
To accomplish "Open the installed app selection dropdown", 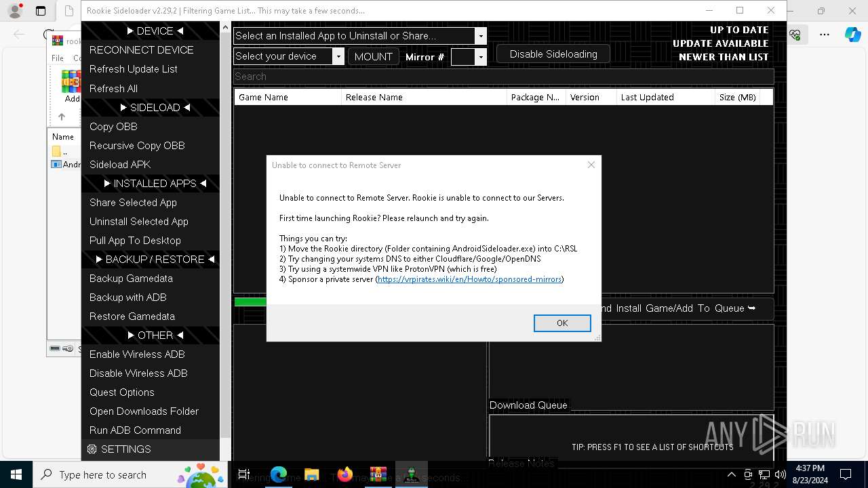I will pyautogui.click(x=360, y=36).
